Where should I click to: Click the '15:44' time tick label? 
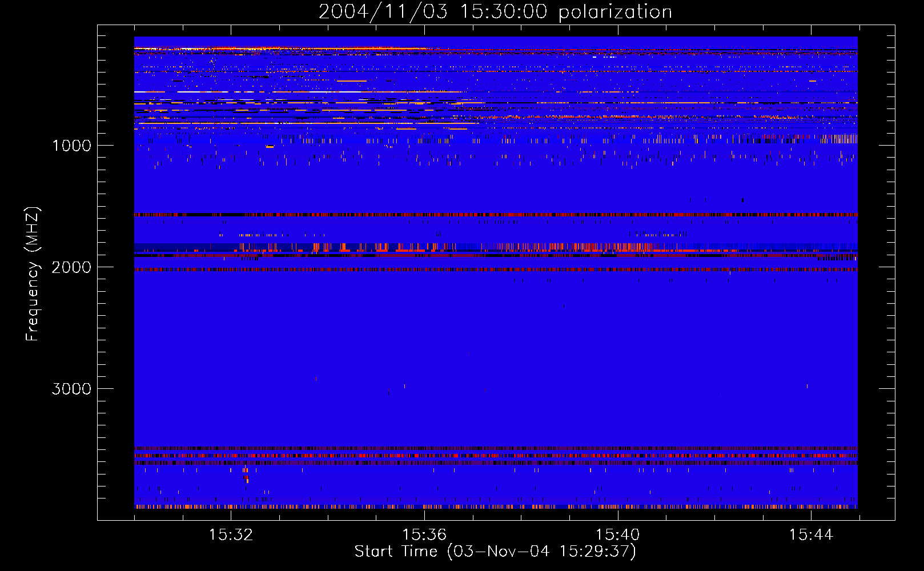[811, 535]
